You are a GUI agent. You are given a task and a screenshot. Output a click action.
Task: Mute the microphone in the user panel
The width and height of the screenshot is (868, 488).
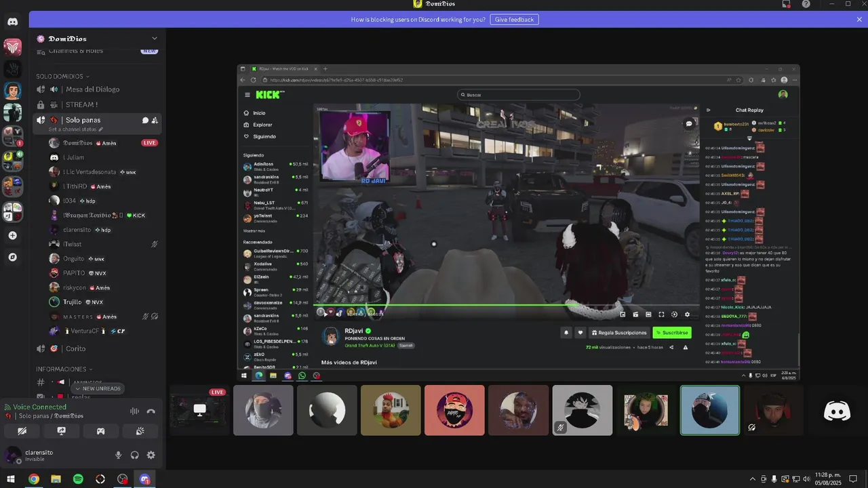coord(119,455)
